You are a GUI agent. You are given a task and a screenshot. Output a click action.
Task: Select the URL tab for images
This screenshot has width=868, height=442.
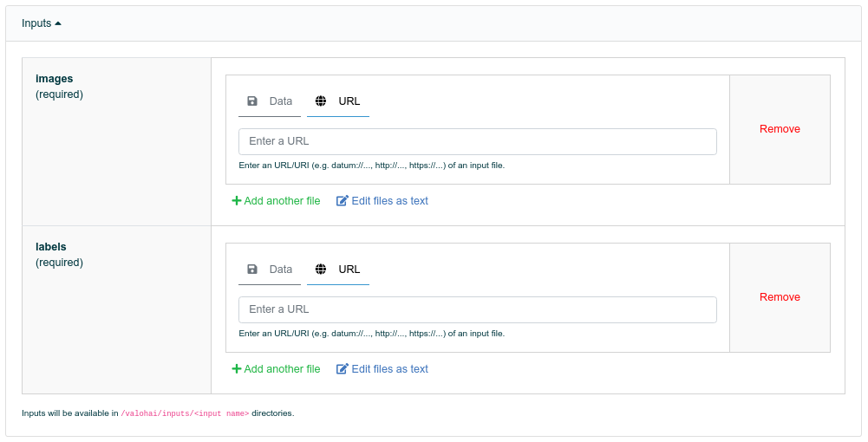click(x=338, y=101)
